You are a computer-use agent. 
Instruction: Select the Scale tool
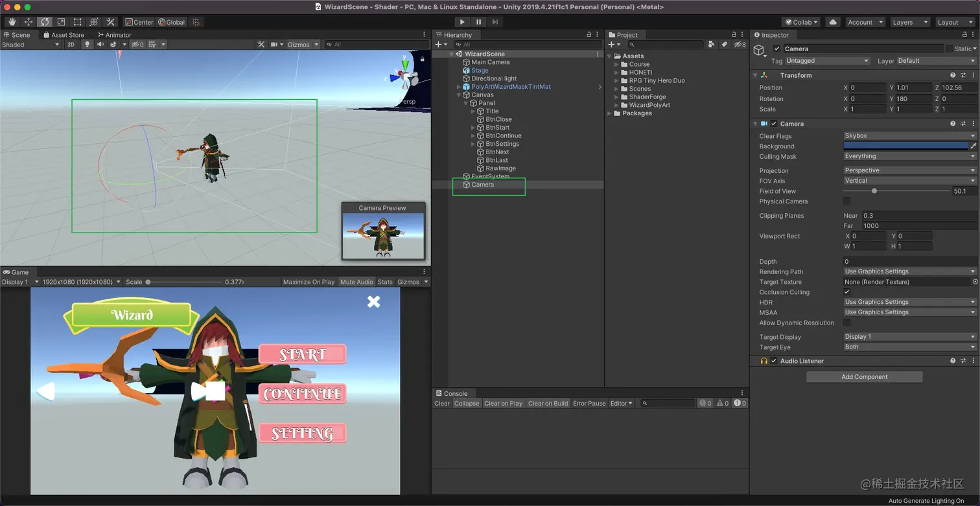(61, 22)
